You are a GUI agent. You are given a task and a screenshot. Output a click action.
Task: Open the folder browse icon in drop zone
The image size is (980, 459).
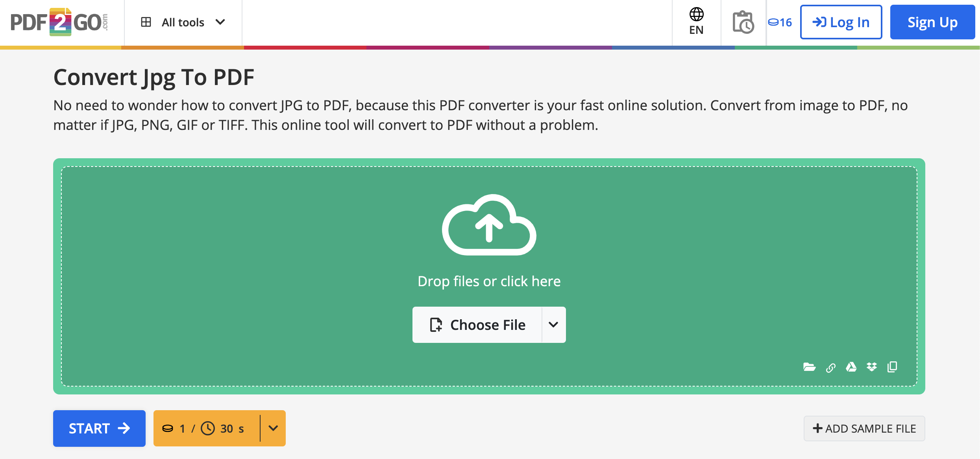(809, 367)
